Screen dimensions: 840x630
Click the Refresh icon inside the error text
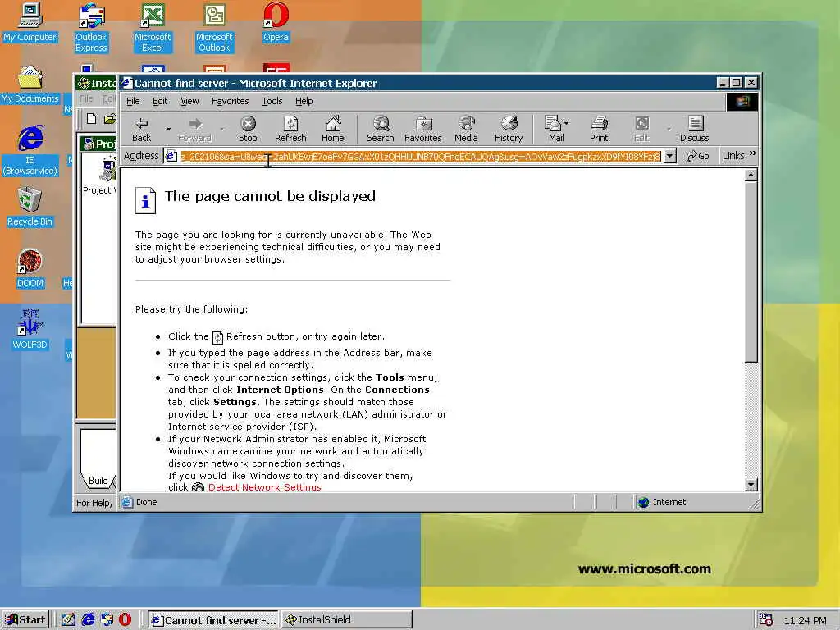click(217, 337)
